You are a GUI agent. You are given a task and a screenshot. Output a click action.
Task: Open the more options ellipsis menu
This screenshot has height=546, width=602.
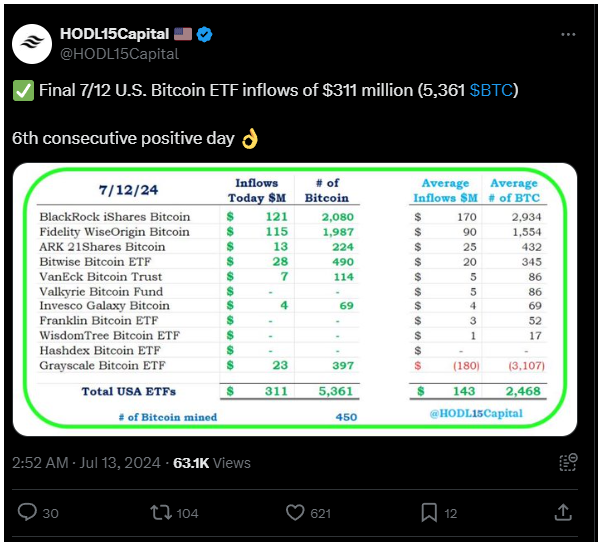click(x=568, y=34)
